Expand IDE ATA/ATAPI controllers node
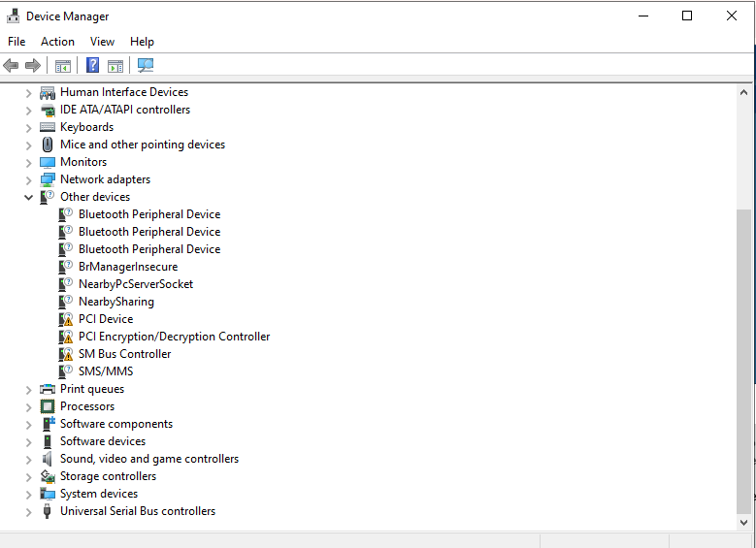This screenshot has height=548, width=756. (28, 111)
